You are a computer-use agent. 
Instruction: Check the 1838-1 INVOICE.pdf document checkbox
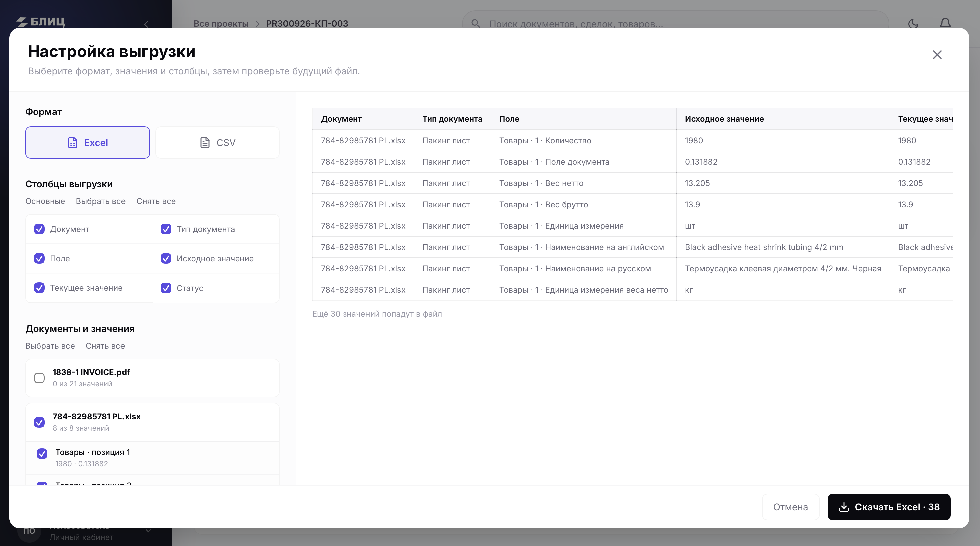coord(39,378)
